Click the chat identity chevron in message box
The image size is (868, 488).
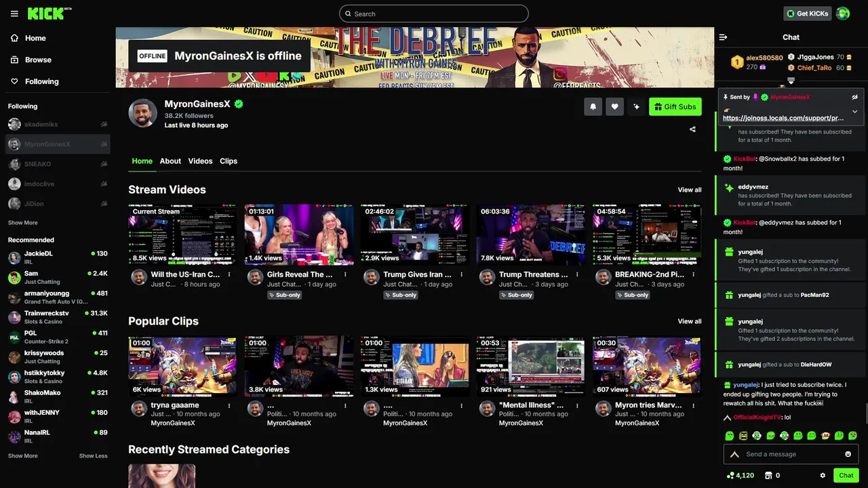734,454
